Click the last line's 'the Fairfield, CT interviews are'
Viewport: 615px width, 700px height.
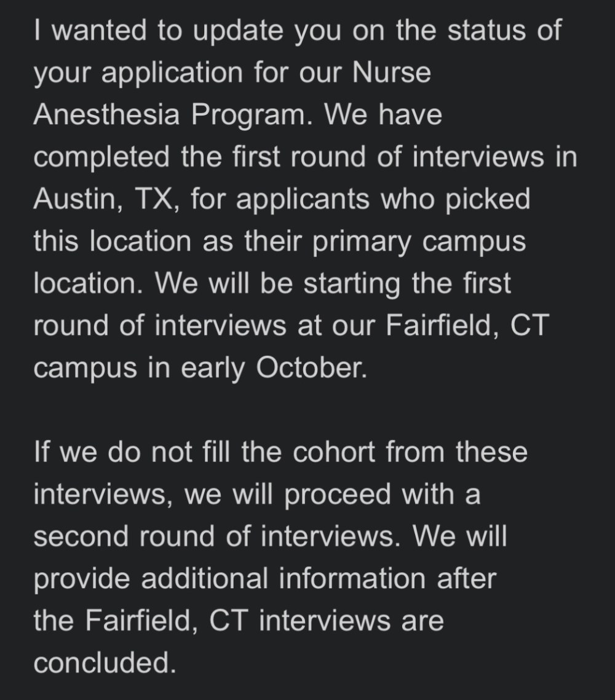tap(239, 621)
